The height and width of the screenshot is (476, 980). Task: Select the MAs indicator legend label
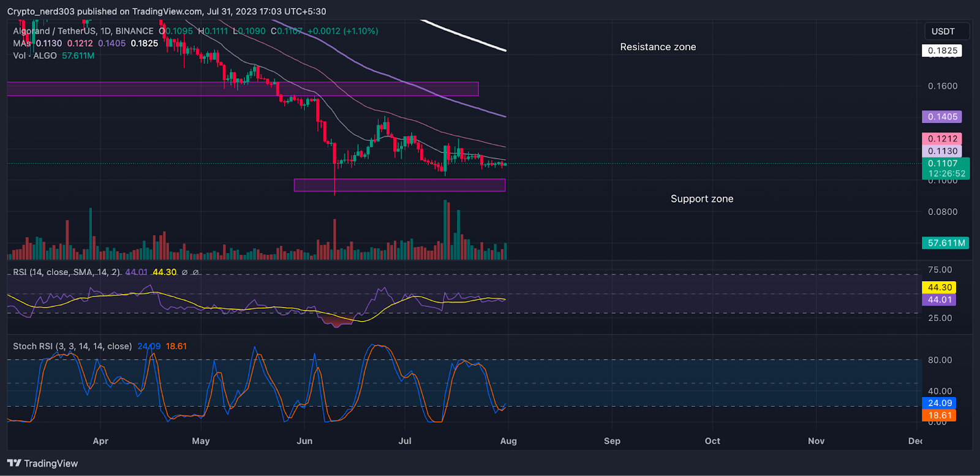pyautogui.click(x=21, y=43)
